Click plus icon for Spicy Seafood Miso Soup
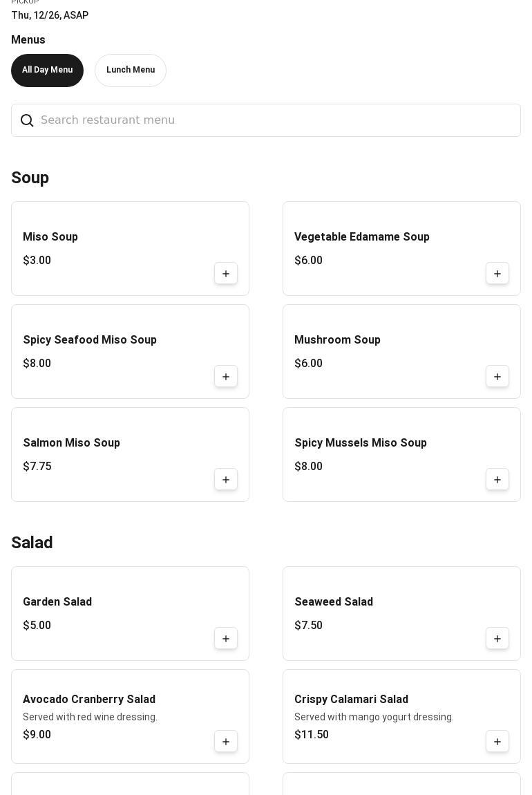532x795 pixels. click(226, 377)
